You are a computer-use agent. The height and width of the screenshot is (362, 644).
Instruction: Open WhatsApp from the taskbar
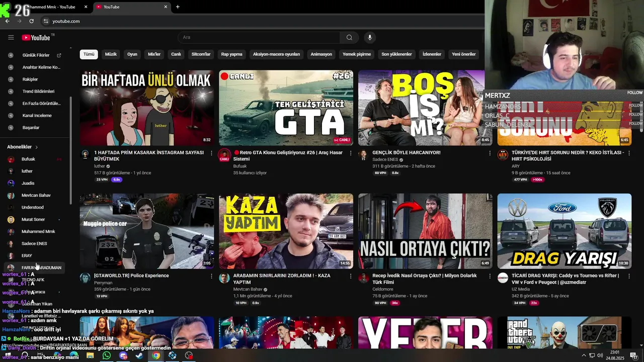point(107,355)
